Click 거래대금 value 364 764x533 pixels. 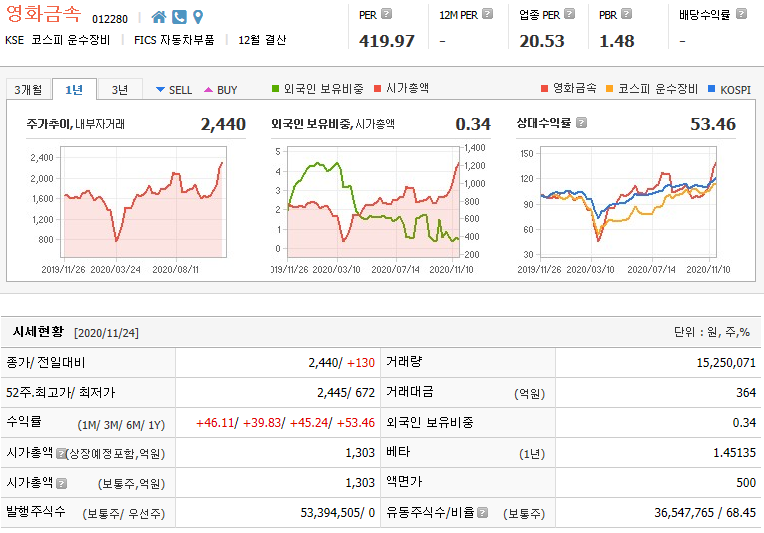[x=746, y=393]
